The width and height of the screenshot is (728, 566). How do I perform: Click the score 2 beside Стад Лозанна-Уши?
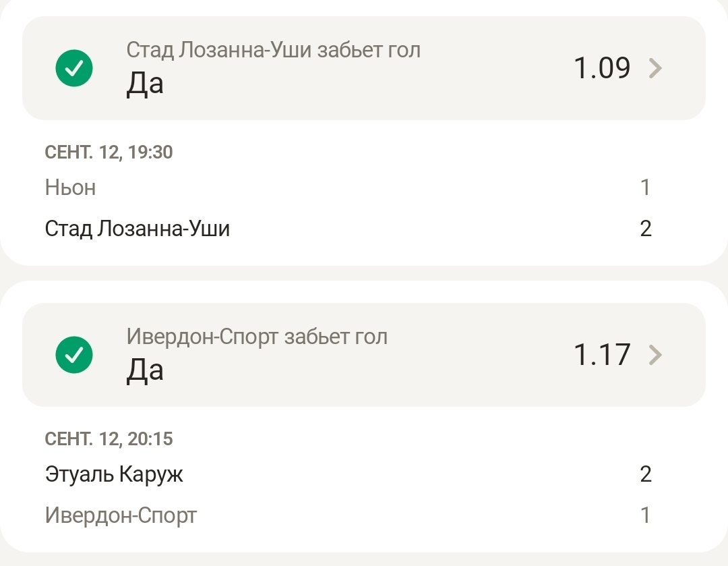pyautogui.click(x=645, y=229)
